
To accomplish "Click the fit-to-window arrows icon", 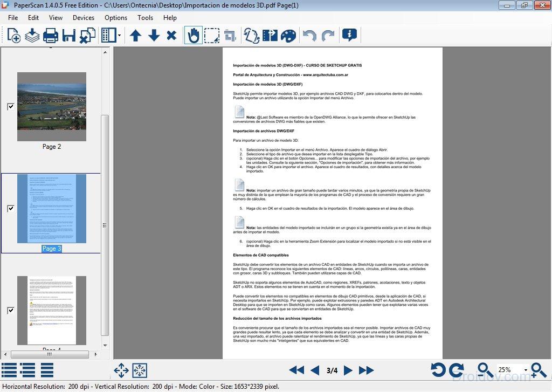I will tap(140, 370).
